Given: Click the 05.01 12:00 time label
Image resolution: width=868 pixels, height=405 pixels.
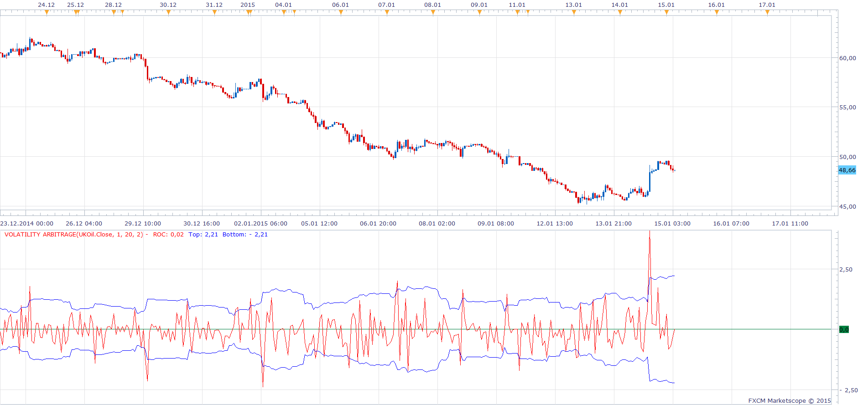Looking at the screenshot, I should 319,223.
